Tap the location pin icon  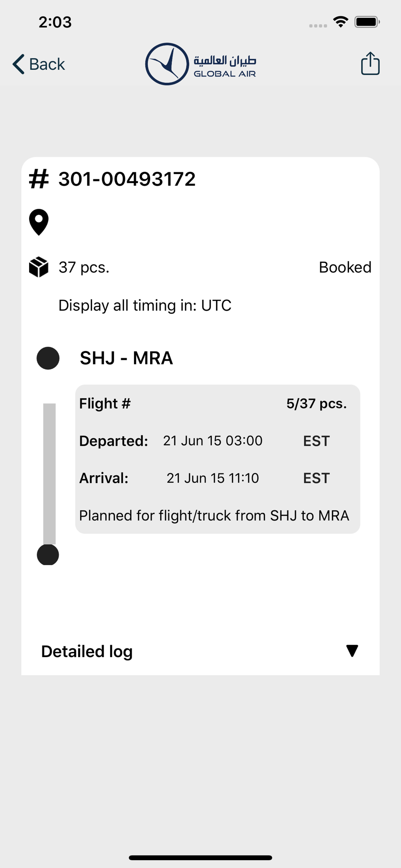(x=39, y=222)
